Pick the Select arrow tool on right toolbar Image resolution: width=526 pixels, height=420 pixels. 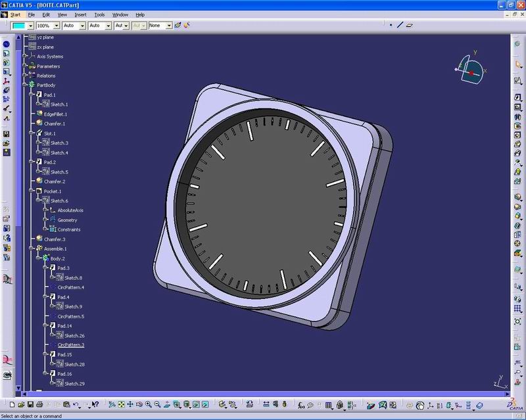[x=518, y=64]
